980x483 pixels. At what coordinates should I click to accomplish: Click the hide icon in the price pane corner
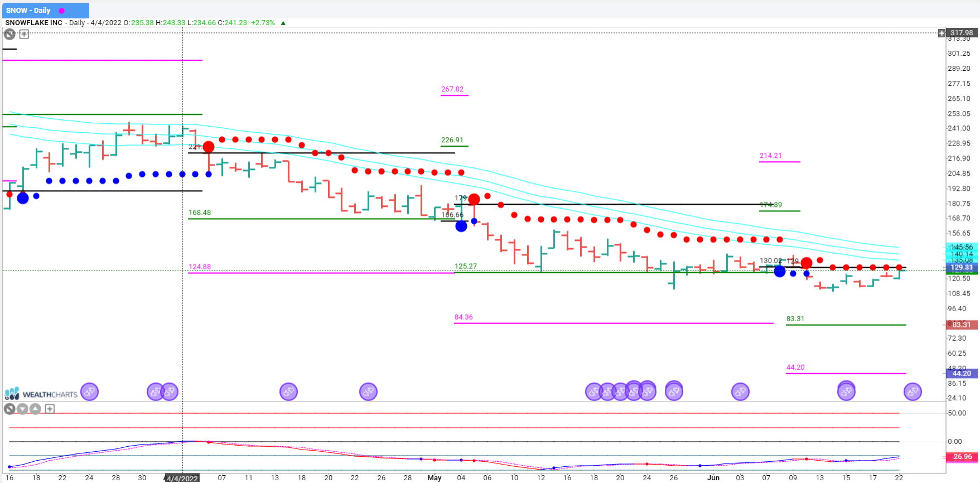click(x=9, y=34)
